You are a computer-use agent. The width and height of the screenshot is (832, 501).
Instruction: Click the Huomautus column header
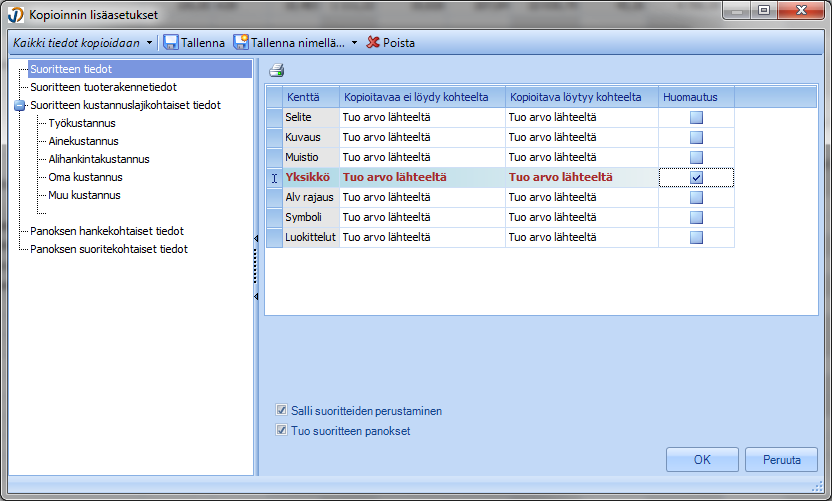(696, 97)
